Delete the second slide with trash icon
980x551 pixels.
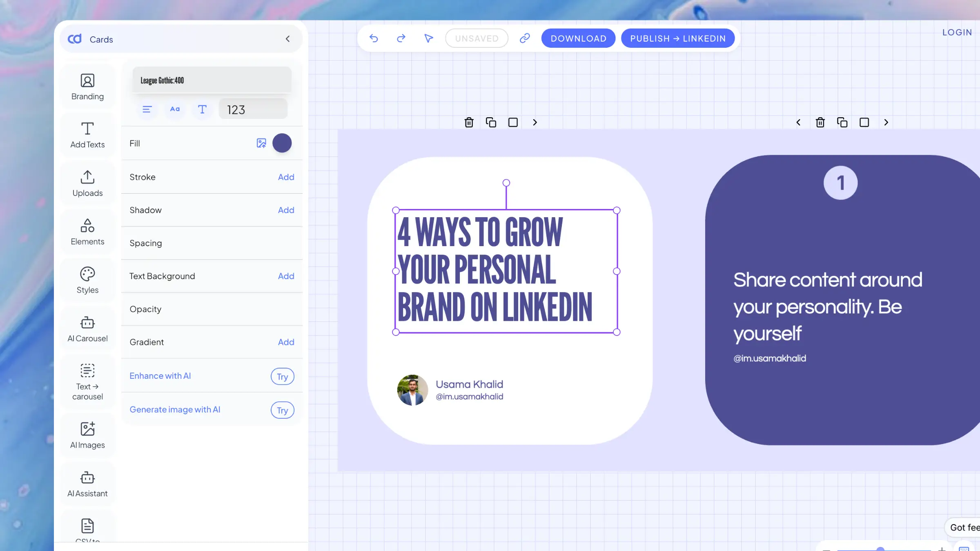pos(820,122)
